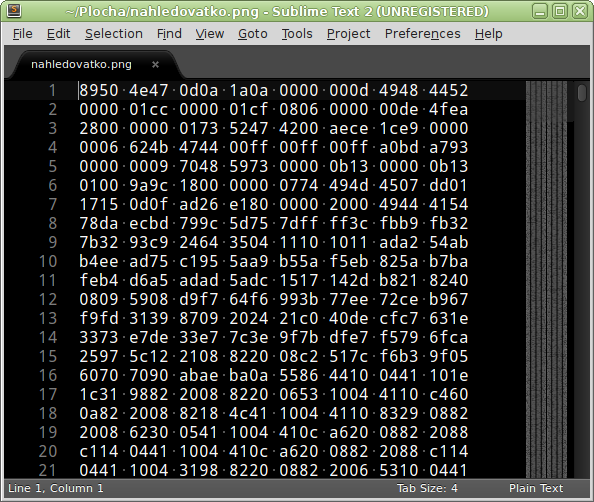Open the Selection menu
The height and width of the screenshot is (502, 594).
114,34
